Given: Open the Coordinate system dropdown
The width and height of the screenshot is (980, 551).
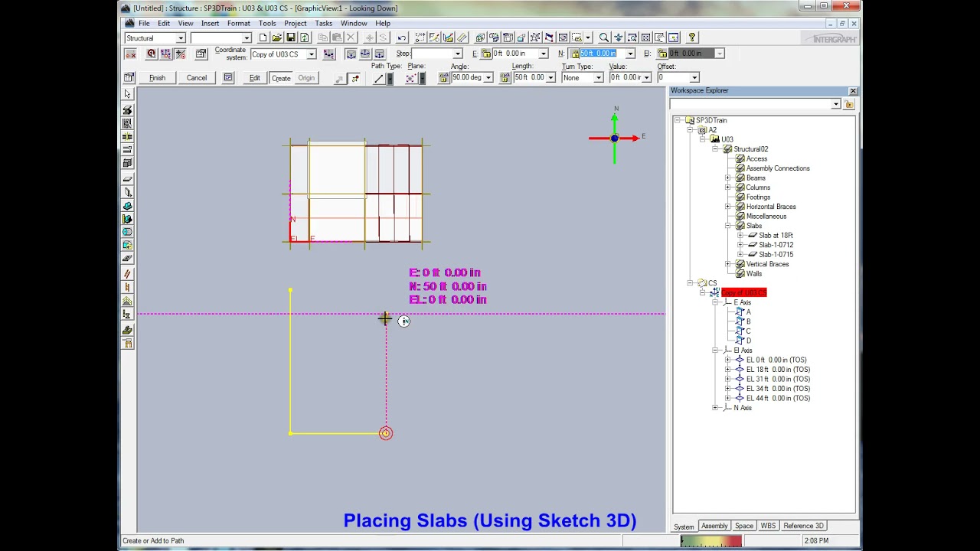Looking at the screenshot, I should click(x=312, y=54).
